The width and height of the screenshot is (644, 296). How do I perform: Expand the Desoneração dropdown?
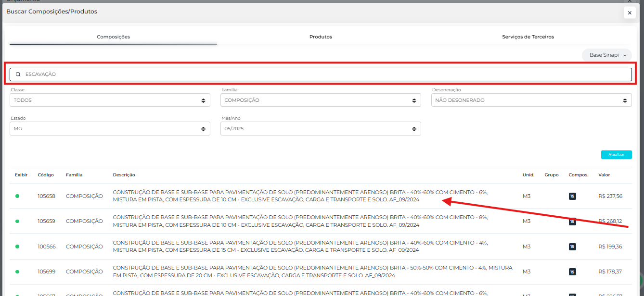click(x=531, y=100)
